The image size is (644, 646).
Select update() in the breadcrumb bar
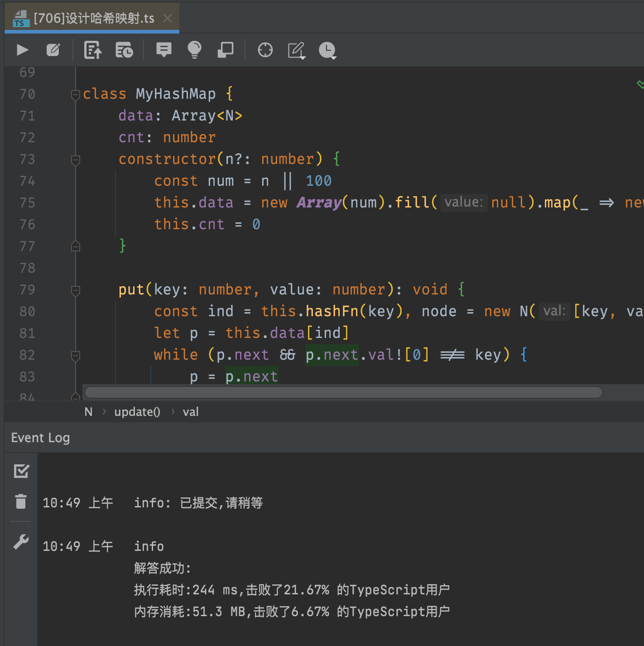pos(137,412)
